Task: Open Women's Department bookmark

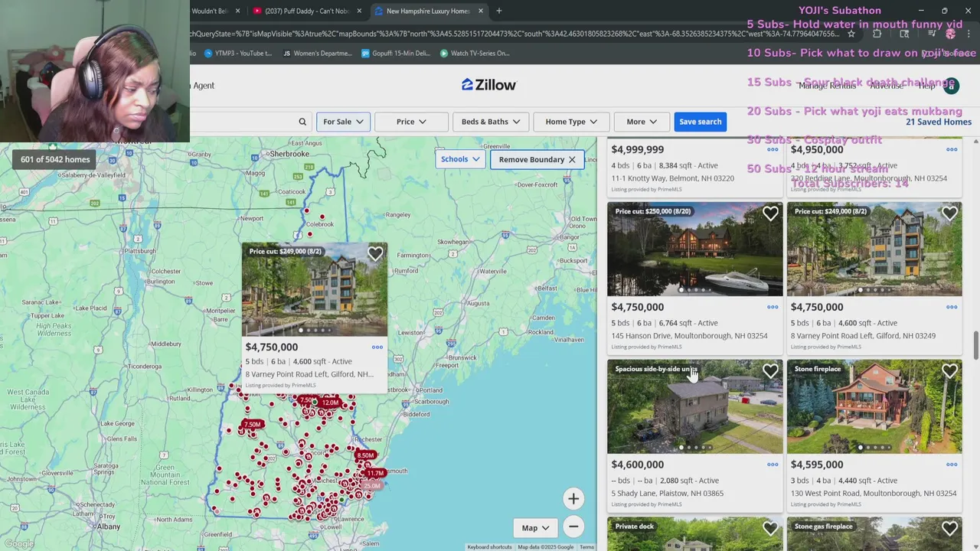Action: click(x=317, y=54)
